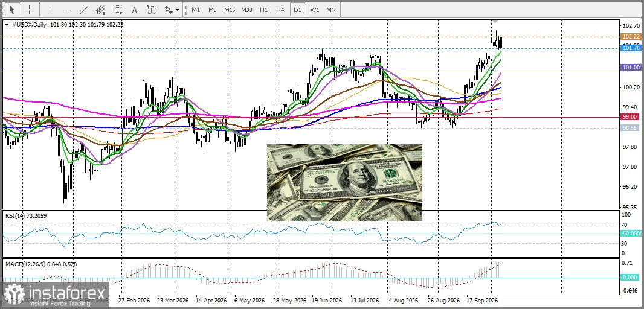
Task: Switch to M15 timeframe
Action: click(x=229, y=10)
